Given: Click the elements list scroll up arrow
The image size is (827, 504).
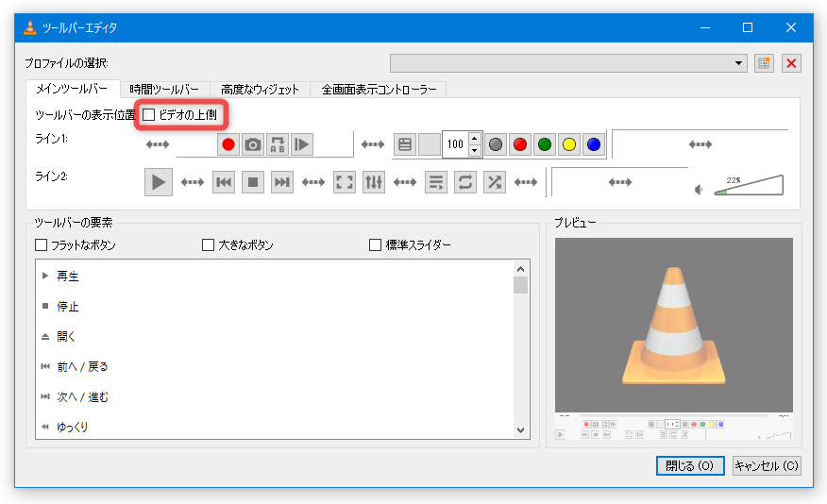Looking at the screenshot, I should point(520,269).
